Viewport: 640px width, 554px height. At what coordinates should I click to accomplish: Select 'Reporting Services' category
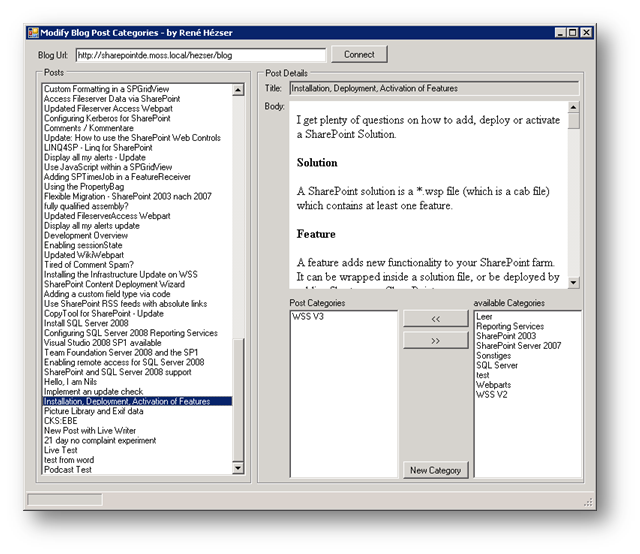[x=510, y=326]
